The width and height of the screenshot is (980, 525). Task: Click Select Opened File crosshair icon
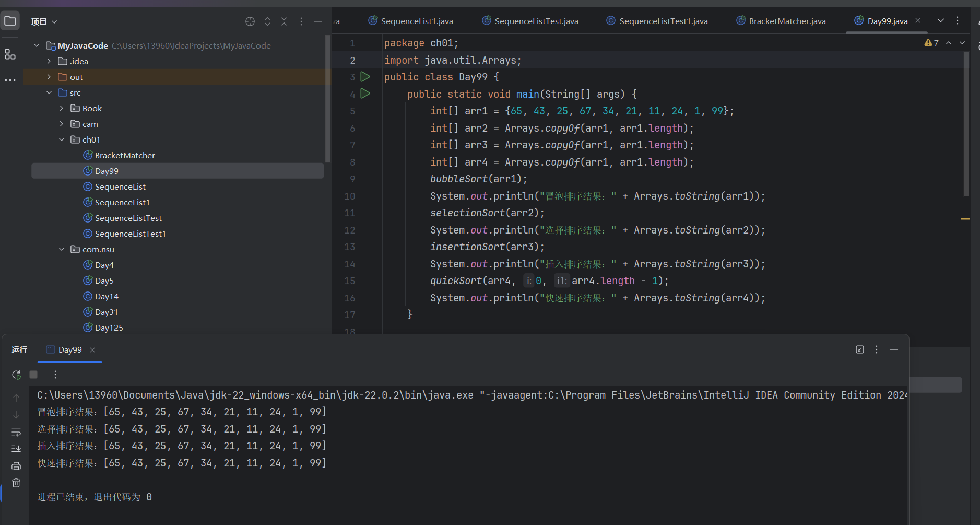[250, 21]
